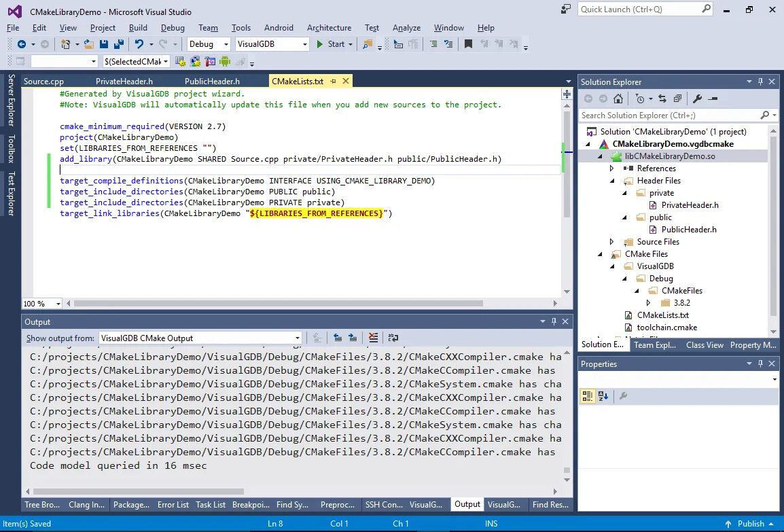Viewport: 784px width, 532px height.
Task: Open the 100% zoom level selector
Action: pos(41,303)
